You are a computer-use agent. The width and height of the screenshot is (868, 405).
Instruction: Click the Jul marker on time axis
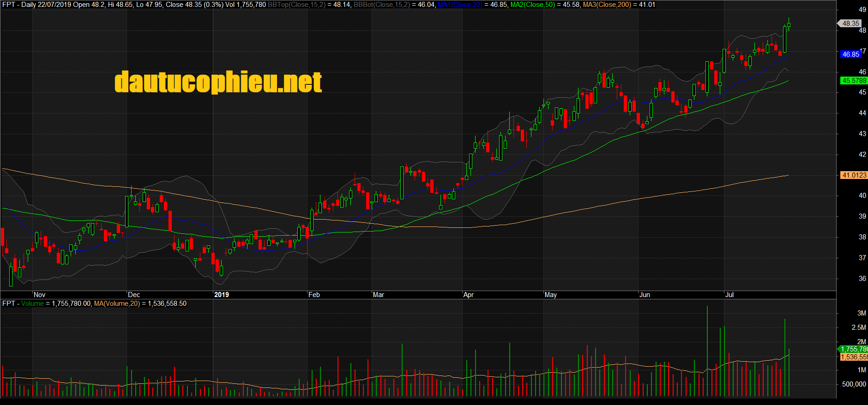[729, 295]
